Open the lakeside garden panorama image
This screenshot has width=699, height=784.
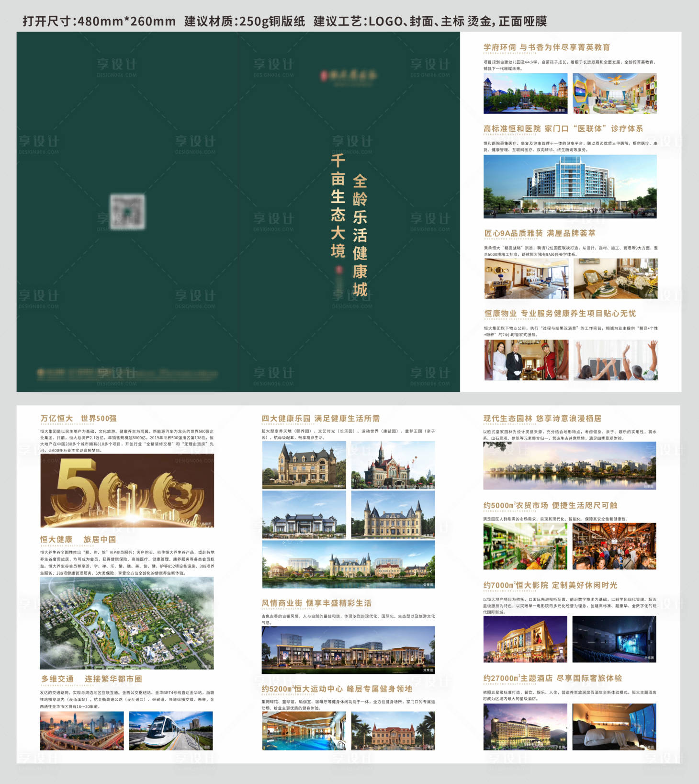pos(570,466)
